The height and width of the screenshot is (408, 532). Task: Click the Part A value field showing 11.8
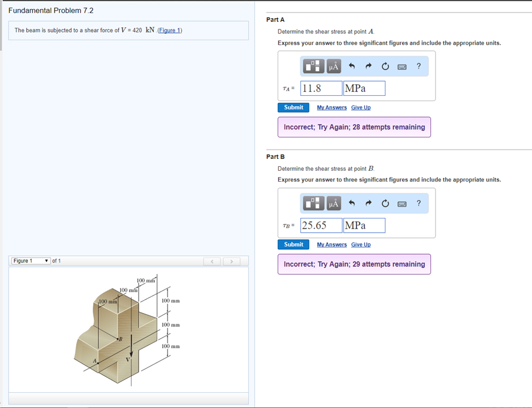321,88
